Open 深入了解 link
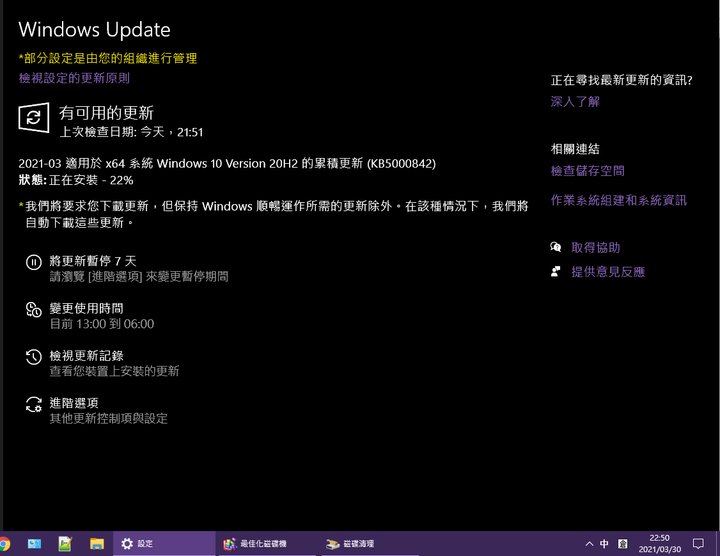 [575, 101]
